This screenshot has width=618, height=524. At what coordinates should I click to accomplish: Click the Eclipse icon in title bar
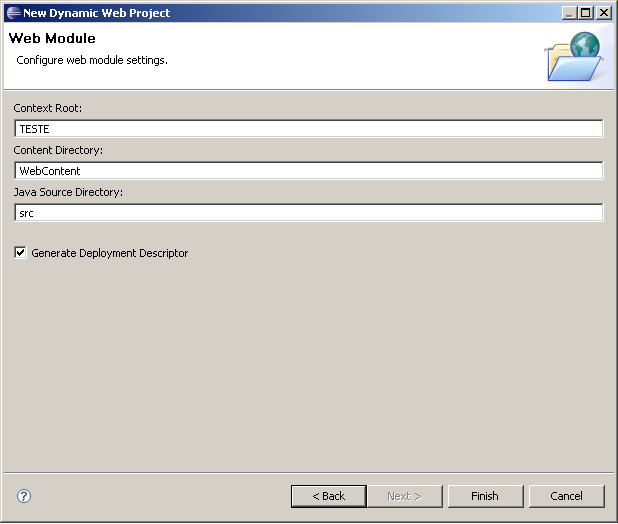[14, 13]
